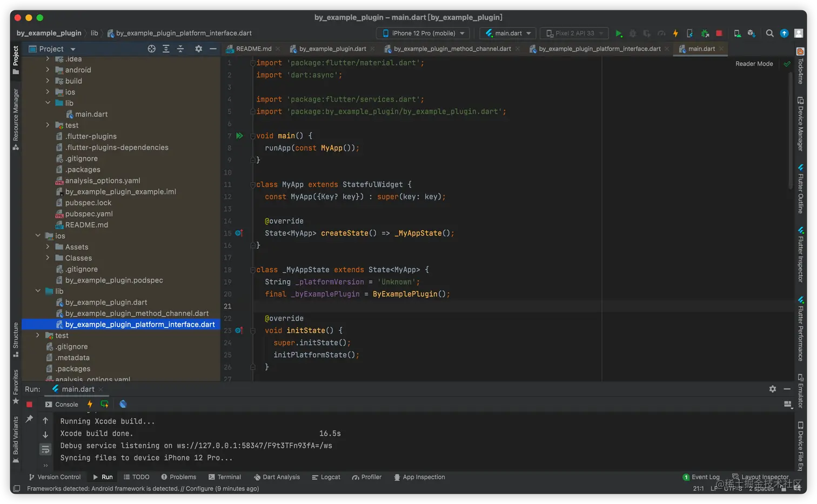Click the select opened file target icon in Project panel

tap(152, 49)
